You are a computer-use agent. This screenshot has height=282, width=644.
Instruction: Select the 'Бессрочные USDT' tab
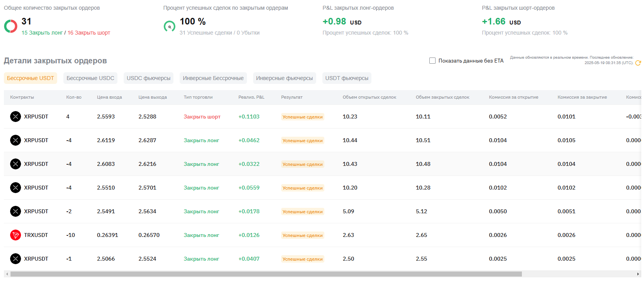click(30, 78)
